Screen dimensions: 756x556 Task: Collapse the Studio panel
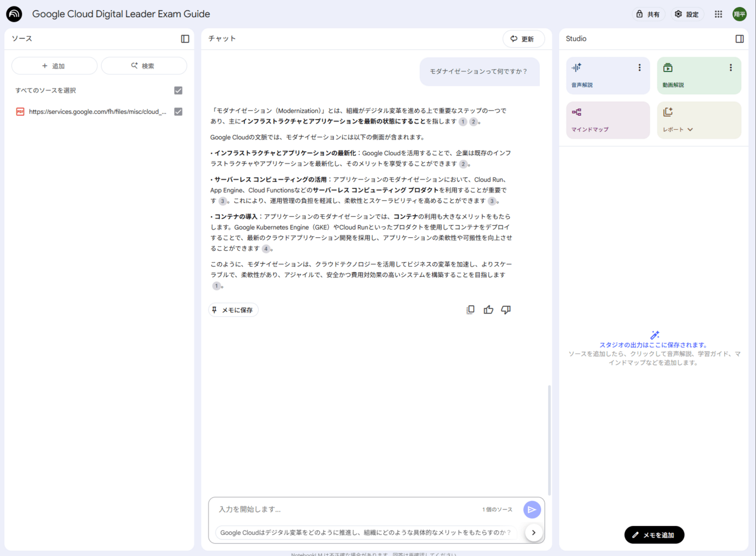739,39
